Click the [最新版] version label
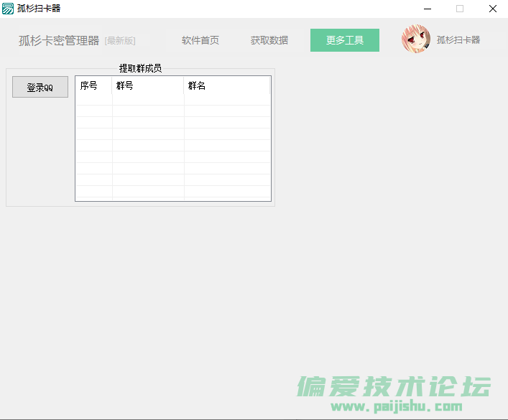 (120, 41)
